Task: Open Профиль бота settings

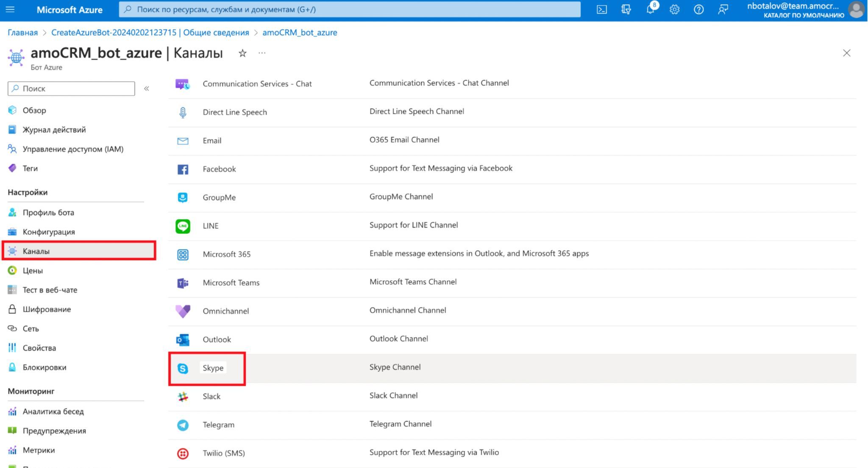Action: click(x=48, y=213)
